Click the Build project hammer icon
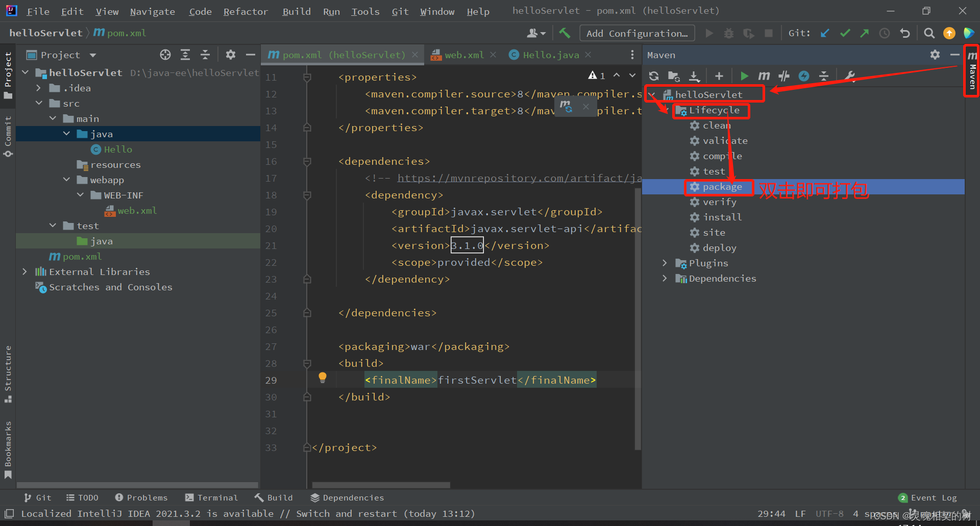This screenshot has height=526, width=980. 565,33
